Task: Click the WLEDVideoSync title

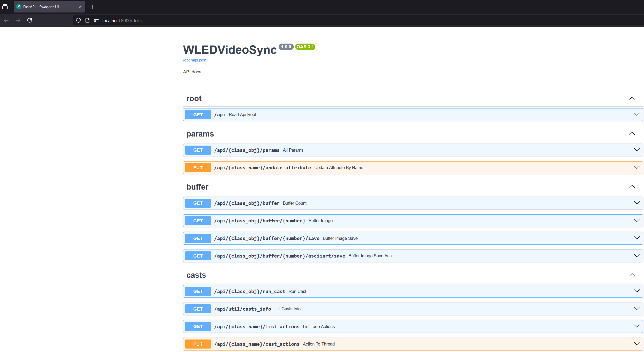Action: tap(230, 50)
